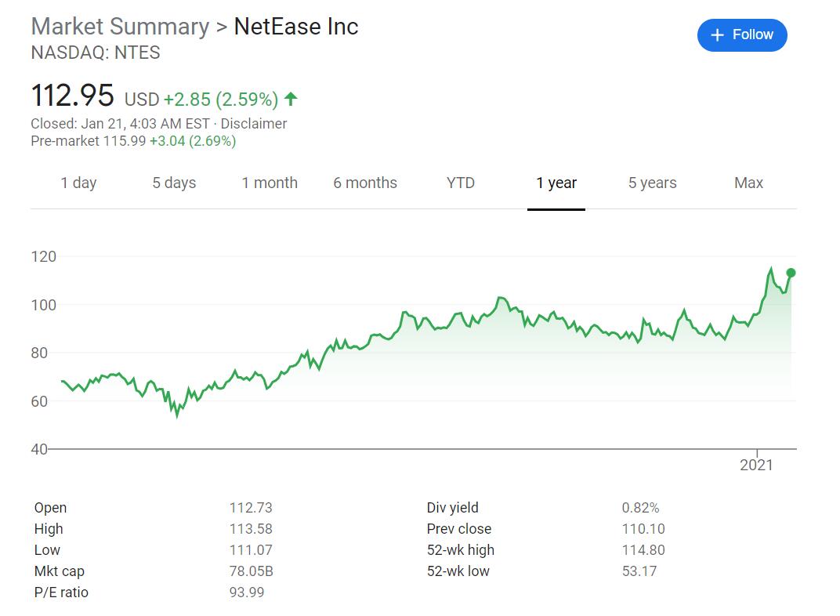Click the P/E ratio value 93.99
The height and width of the screenshot is (616, 840).
tap(247, 592)
